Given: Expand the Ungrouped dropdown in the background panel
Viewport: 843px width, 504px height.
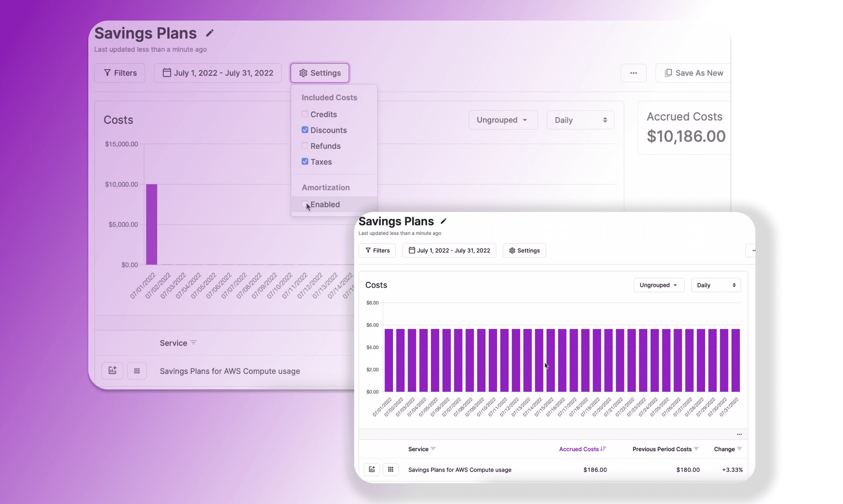Looking at the screenshot, I should coord(502,120).
